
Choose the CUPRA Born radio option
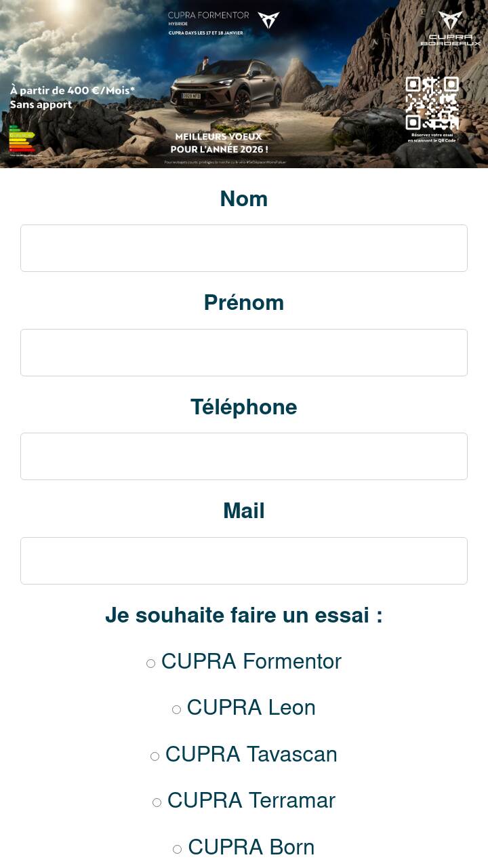click(x=178, y=849)
